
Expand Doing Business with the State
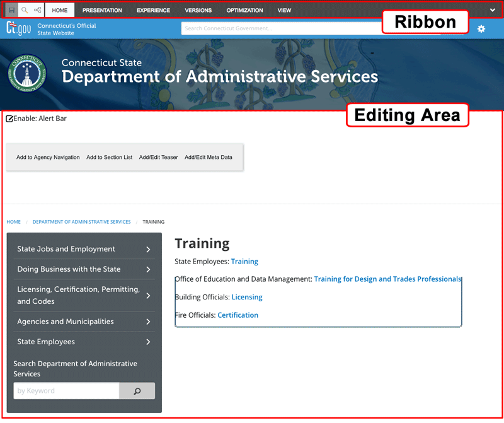click(148, 270)
